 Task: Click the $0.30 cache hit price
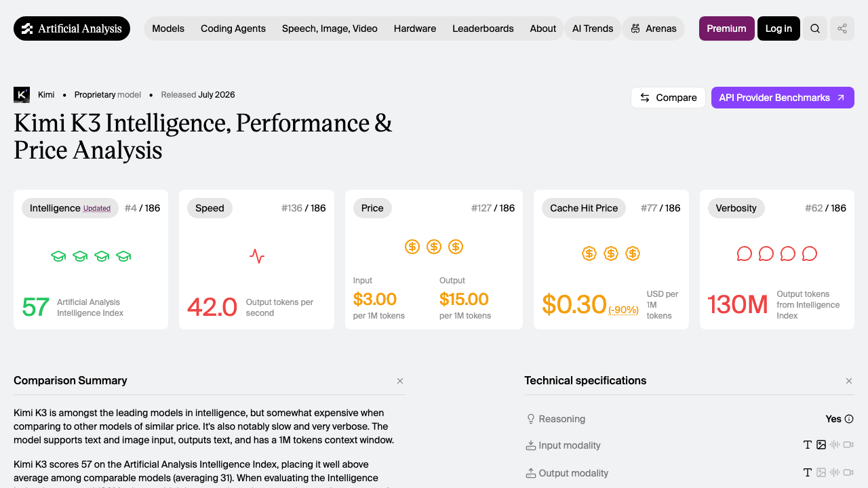tap(574, 304)
